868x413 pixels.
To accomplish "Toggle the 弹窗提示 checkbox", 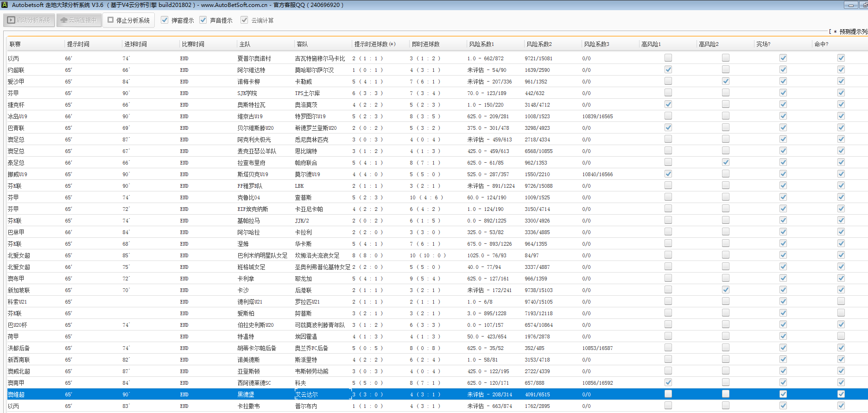I will coord(165,20).
